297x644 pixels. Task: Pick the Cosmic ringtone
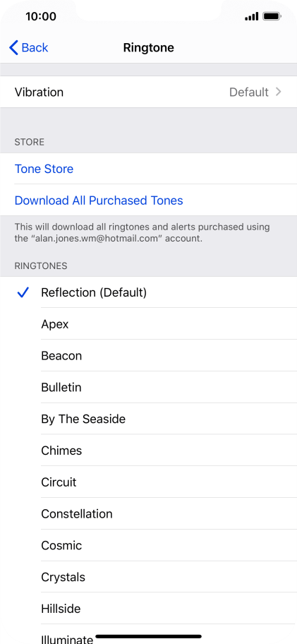[148, 545]
